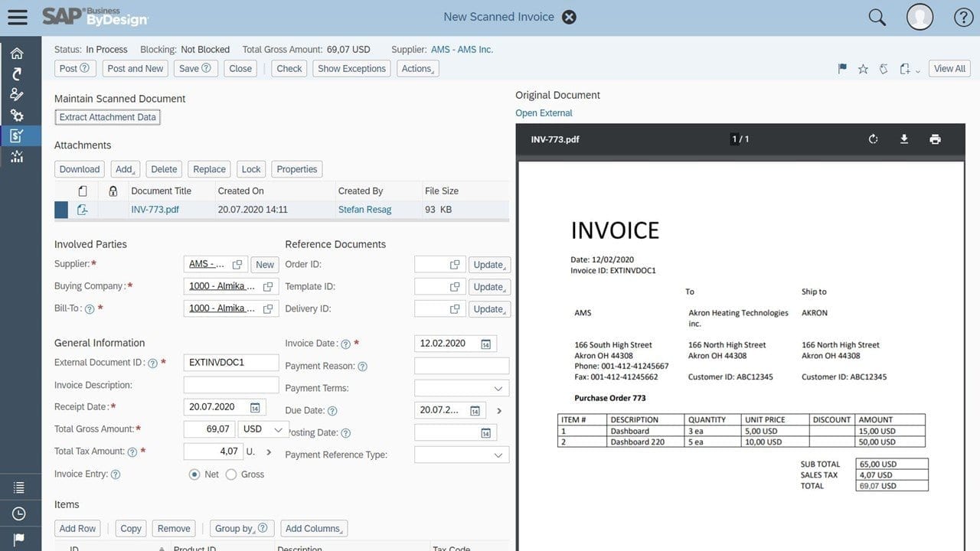Viewport: 980px width, 551px height.
Task: Open the second sidebar icon below Home
Action: pyautogui.click(x=16, y=74)
